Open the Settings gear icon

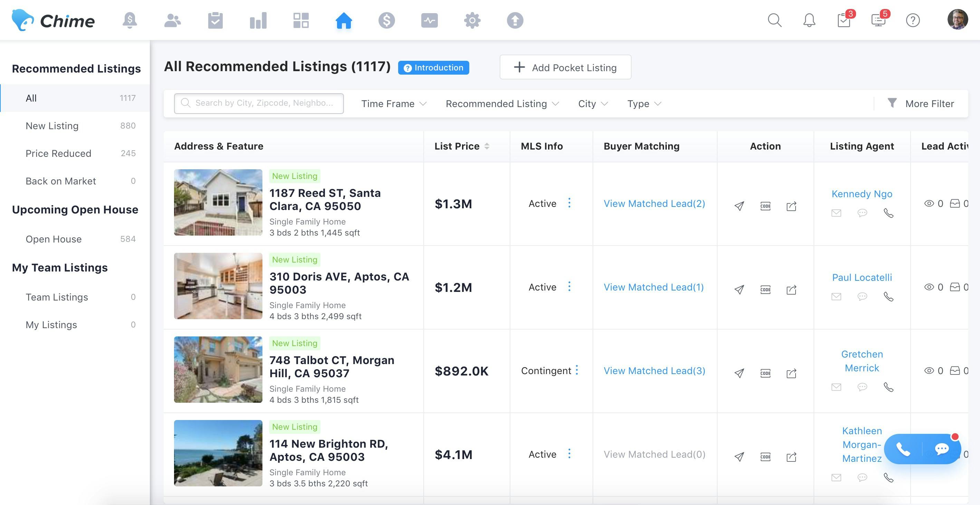(472, 20)
